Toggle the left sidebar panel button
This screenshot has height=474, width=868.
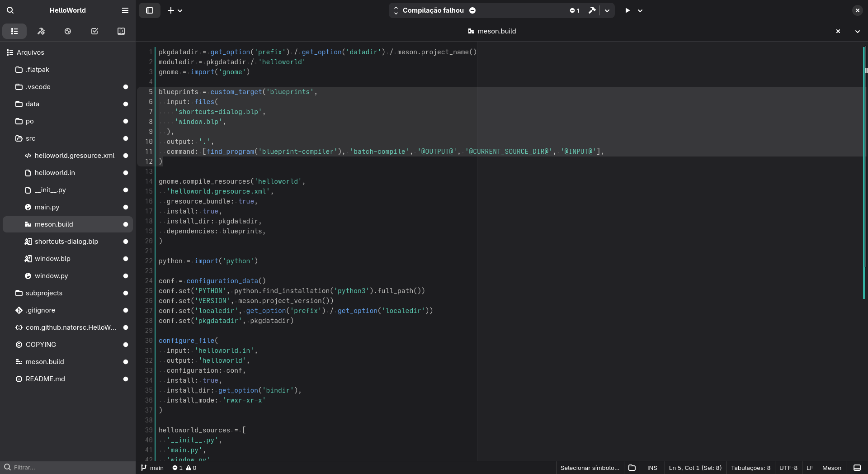150,10
